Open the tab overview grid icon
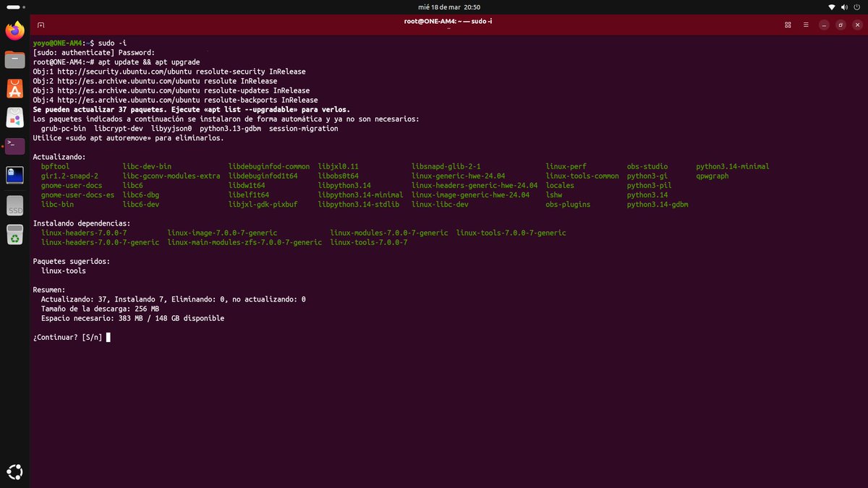The width and height of the screenshot is (868, 488). 788,25
